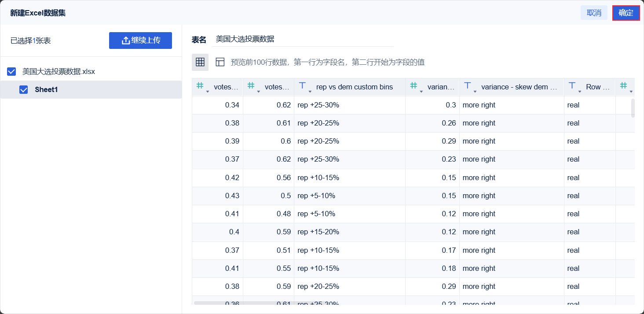
Task: Click the cell with value 0.34
Action: click(217, 105)
